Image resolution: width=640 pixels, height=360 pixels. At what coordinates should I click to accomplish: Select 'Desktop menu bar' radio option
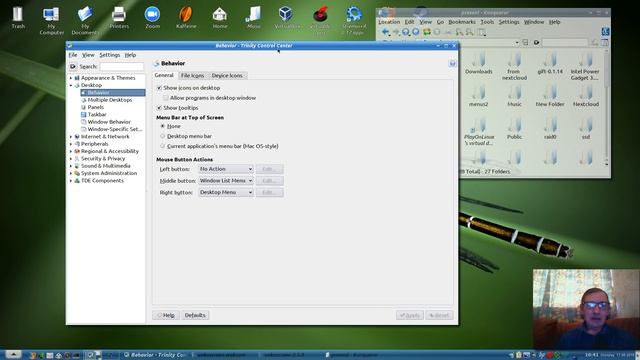tap(162, 136)
